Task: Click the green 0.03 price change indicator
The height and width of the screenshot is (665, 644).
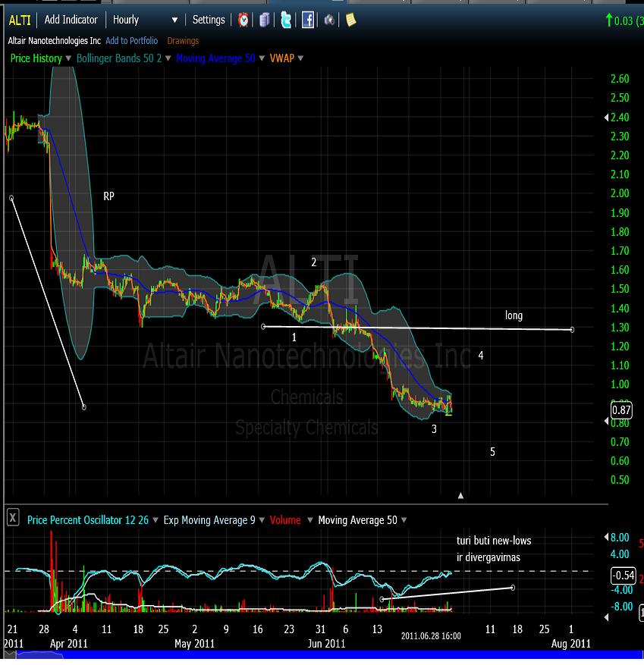Action: click(x=624, y=20)
